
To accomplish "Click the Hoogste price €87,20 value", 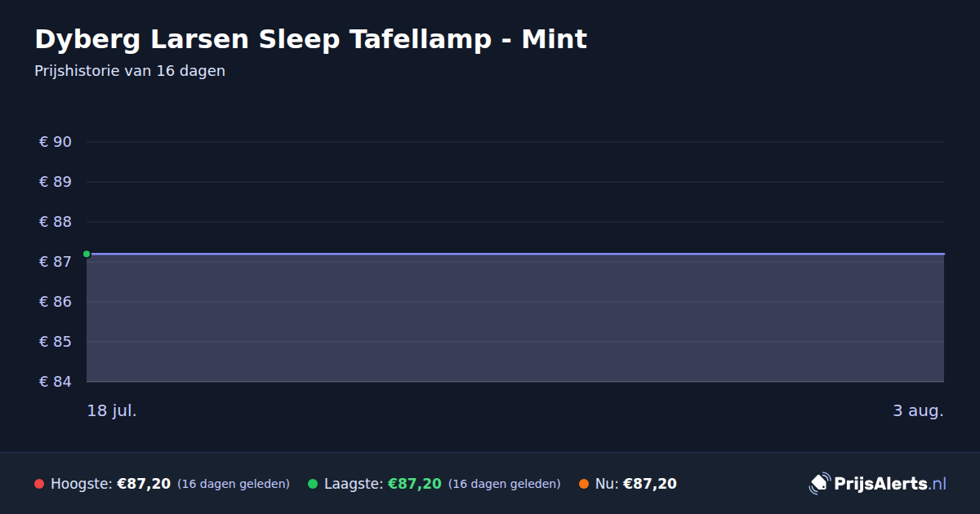I will (x=144, y=484).
